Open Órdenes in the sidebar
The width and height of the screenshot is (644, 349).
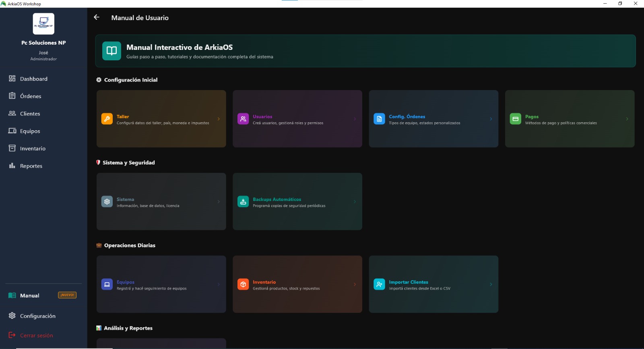point(31,96)
